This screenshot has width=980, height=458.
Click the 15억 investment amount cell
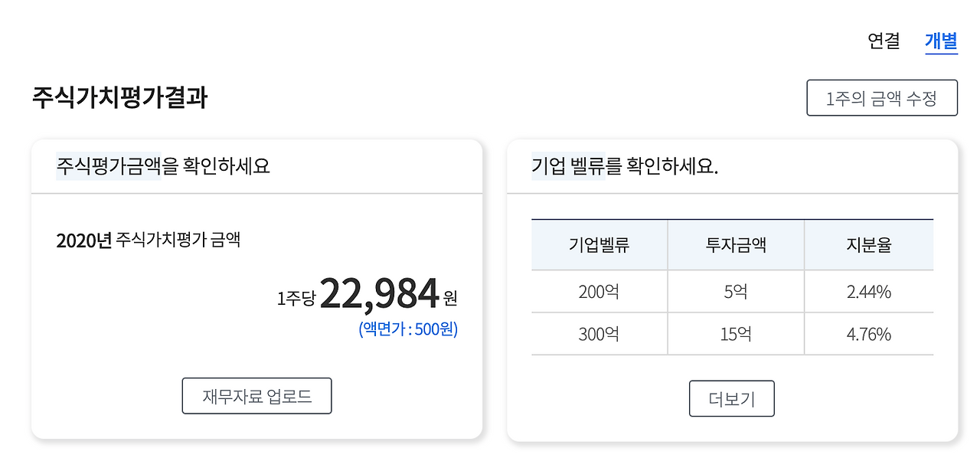[x=736, y=333]
